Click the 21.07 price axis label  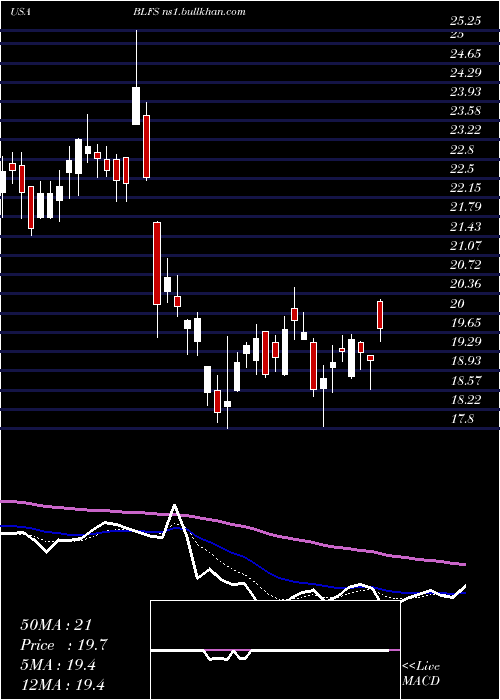(x=466, y=246)
